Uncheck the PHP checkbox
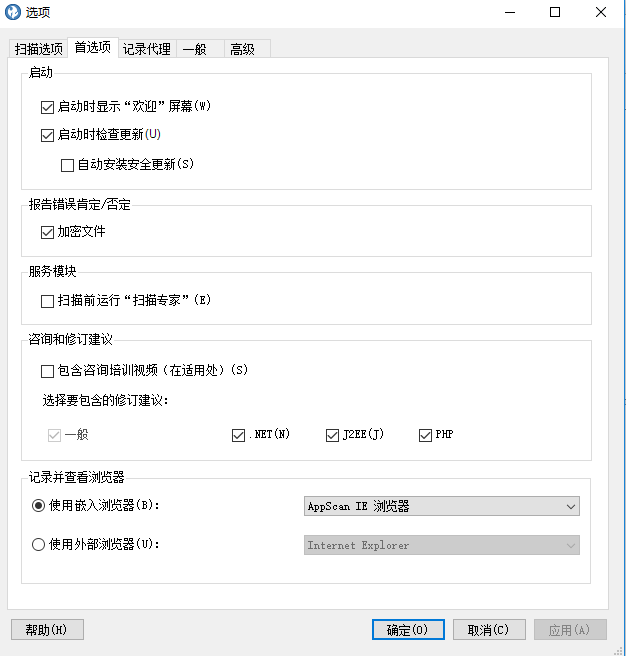The width and height of the screenshot is (626, 656). click(x=425, y=435)
